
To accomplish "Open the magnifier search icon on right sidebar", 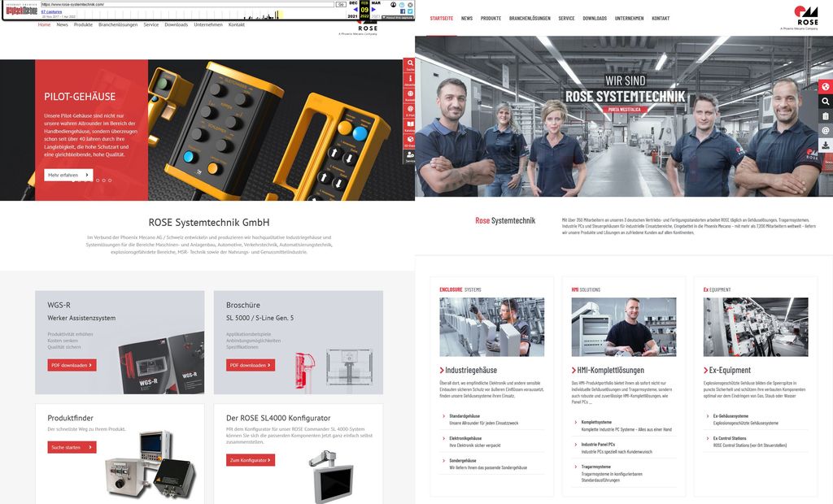I will (826, 101).
